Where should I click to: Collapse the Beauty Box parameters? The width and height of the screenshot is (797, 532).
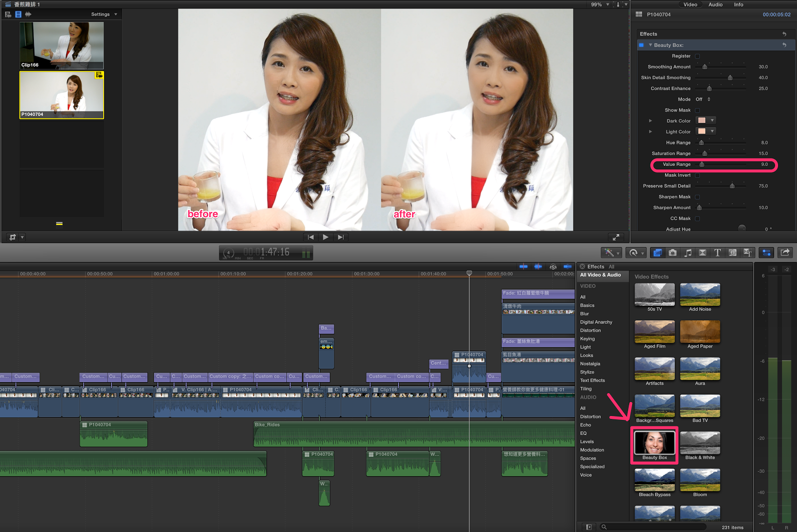650,45
